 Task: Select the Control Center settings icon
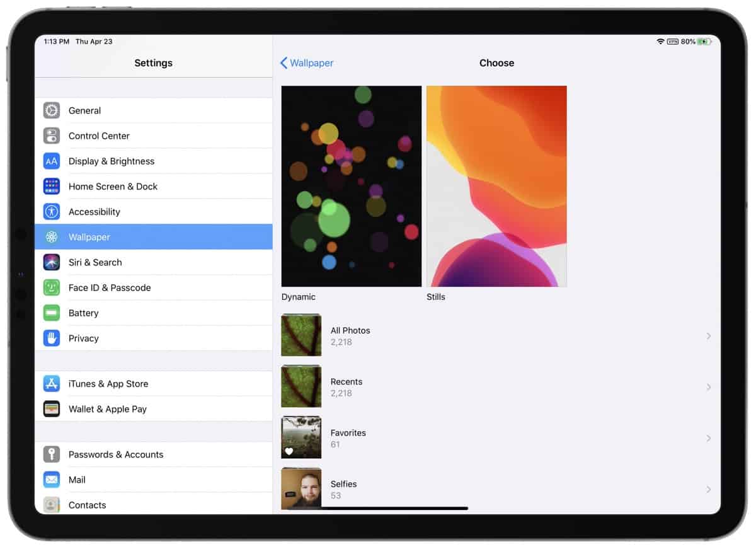(52, 136)
